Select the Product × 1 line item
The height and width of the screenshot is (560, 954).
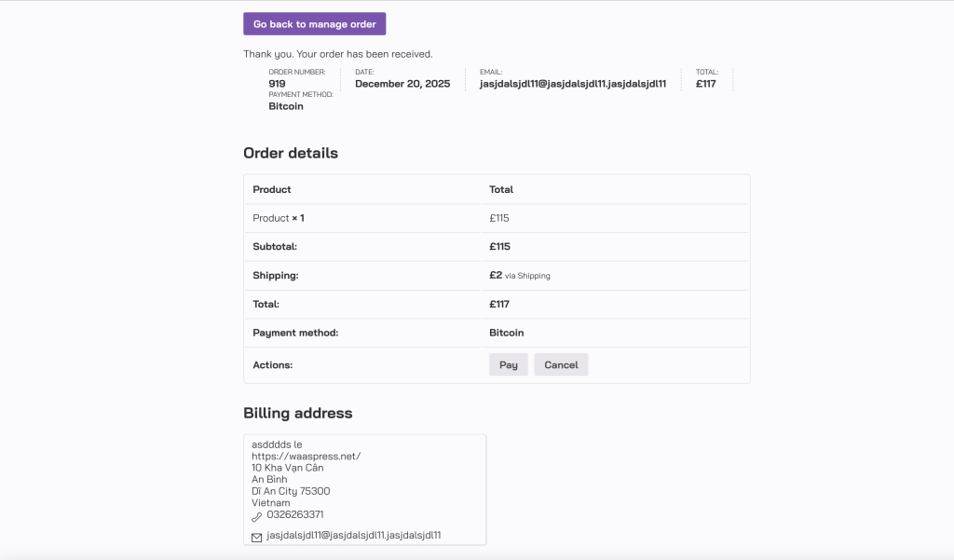click(279, 218)
